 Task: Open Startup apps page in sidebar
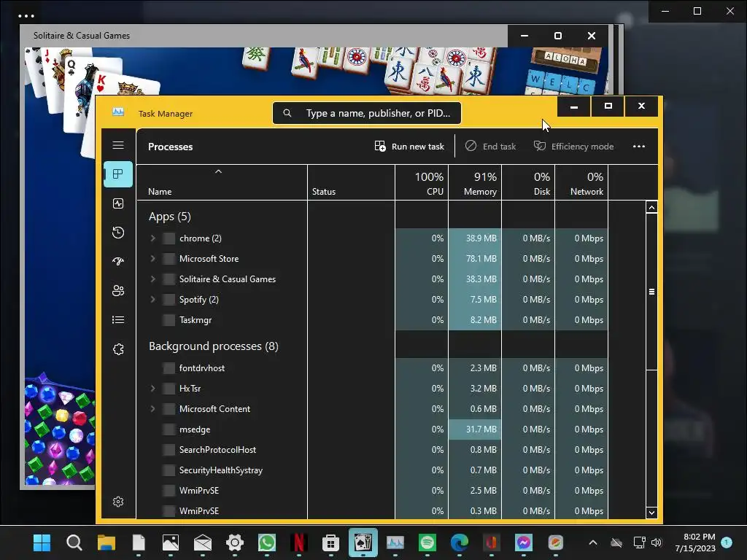118,261
